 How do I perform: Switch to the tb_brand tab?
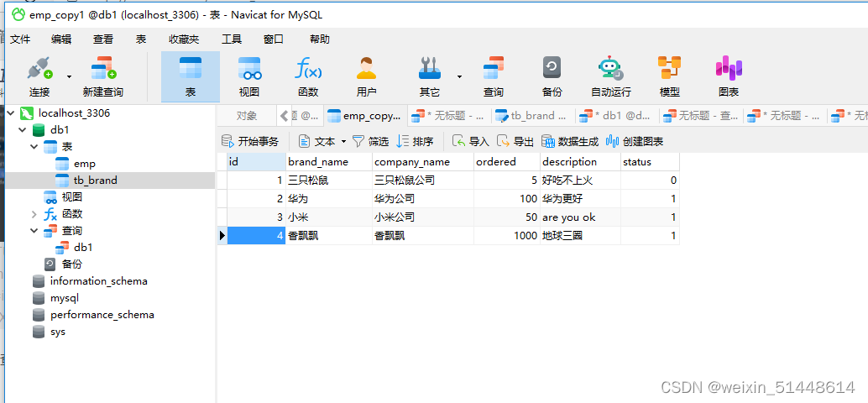[533, 116]
